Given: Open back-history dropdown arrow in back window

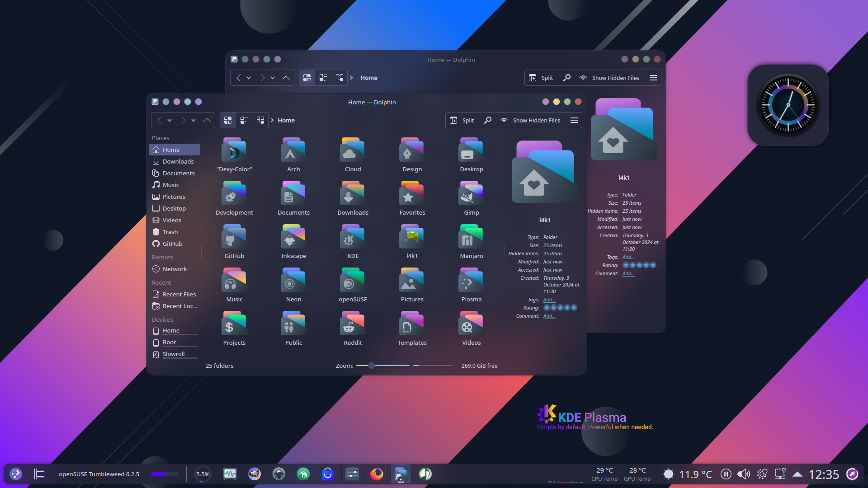Looking at the screenshot, I should [x=249, y=78].
